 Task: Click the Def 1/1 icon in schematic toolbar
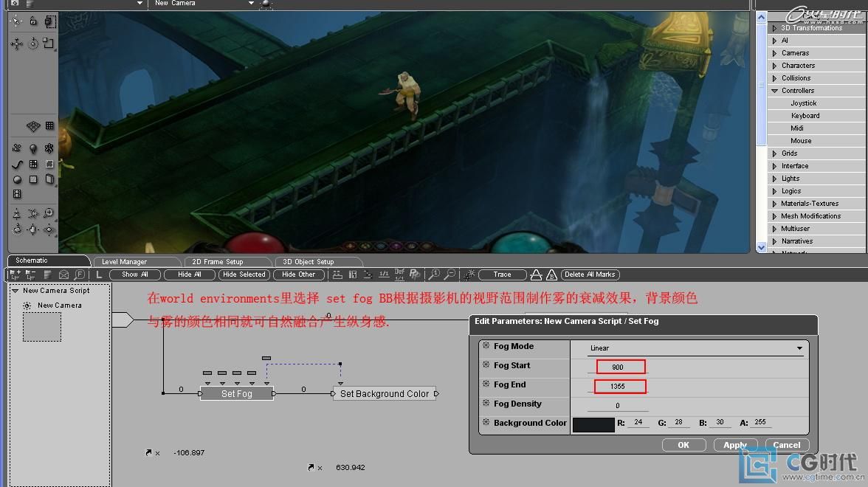pyautogui.click(x=399, y=274)
